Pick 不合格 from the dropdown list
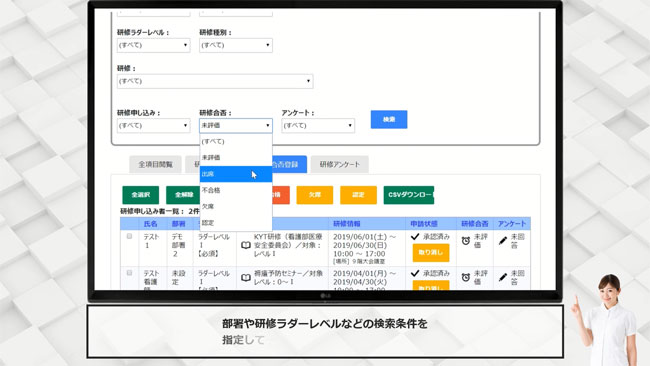The height and width of the screenshot is (366, 650). coord(236,190)
